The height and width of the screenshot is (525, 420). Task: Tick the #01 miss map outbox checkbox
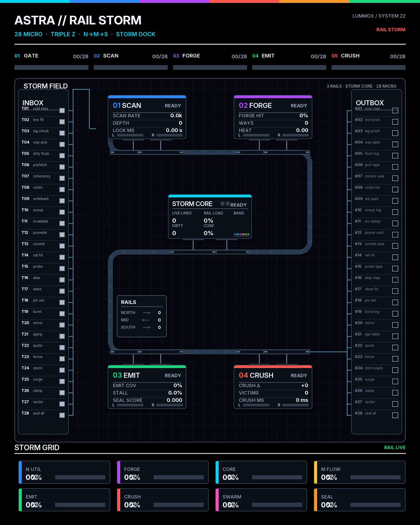(x=395, y=111)
